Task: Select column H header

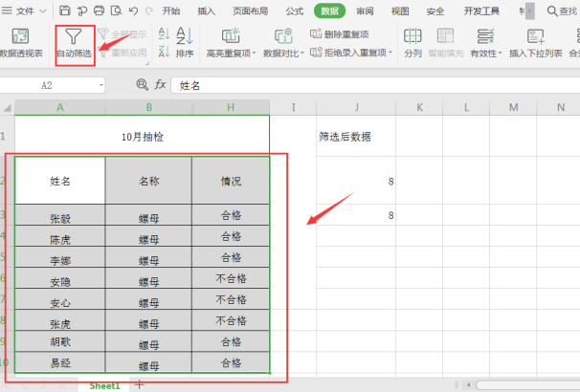Action: pyautogui.click(x=231, y=107)
